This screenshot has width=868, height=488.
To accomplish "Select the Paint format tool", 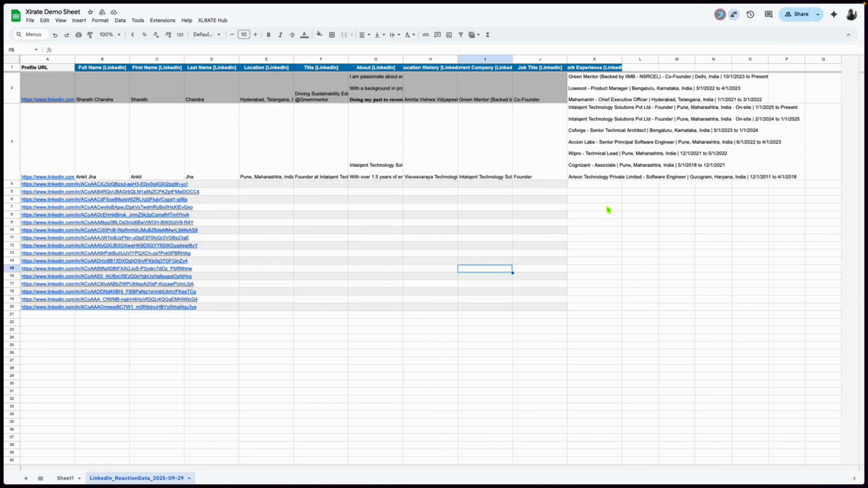I will (x=90, y=35).
